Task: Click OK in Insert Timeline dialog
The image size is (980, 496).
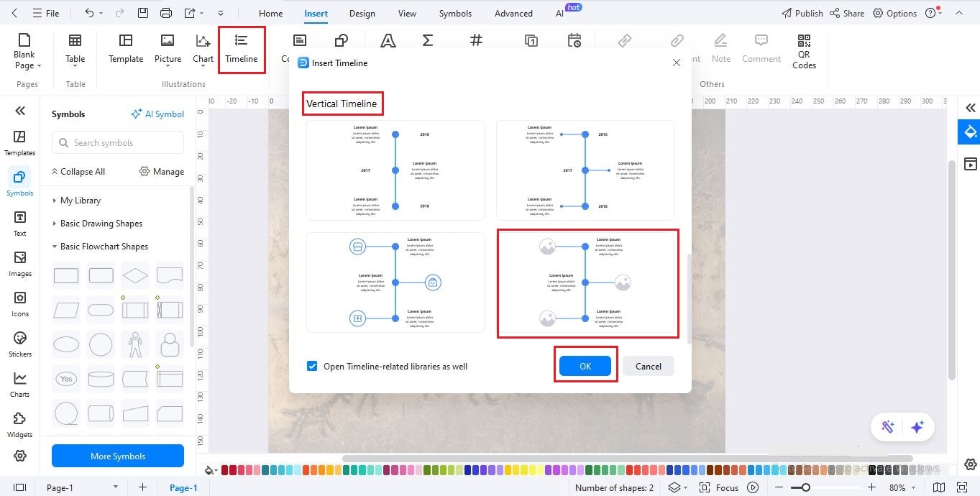Action: pos(585,366)
